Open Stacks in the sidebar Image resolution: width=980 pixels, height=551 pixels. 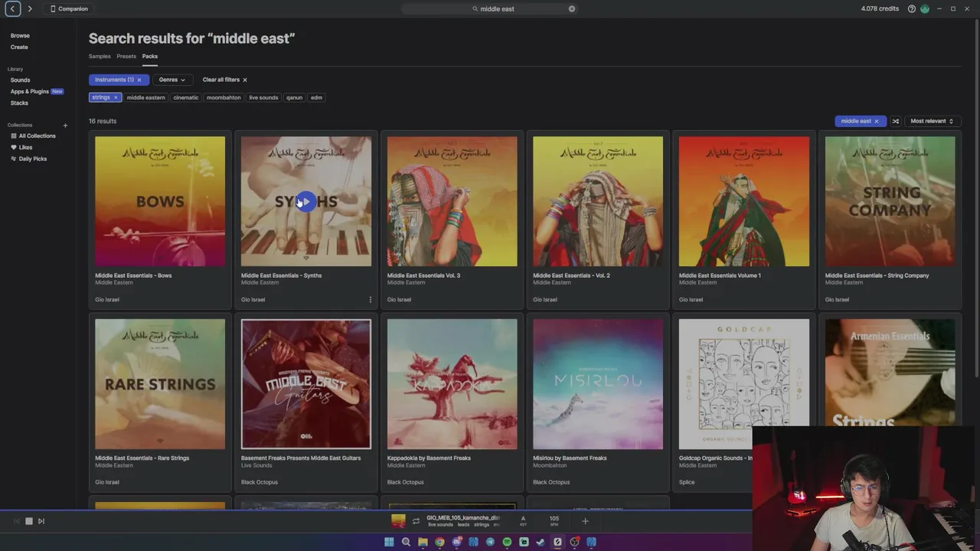tap(19, 103)
